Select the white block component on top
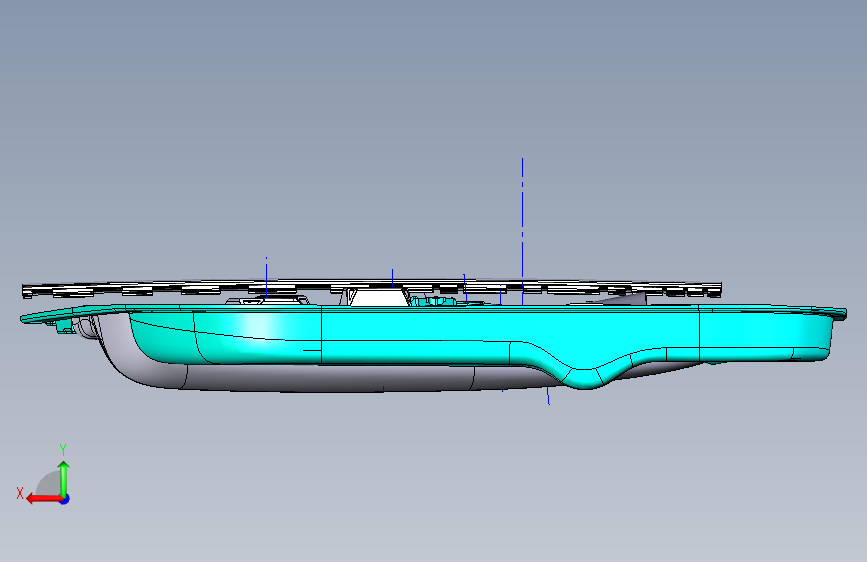This screenshot has height=562, width=867. pos(378,297)
